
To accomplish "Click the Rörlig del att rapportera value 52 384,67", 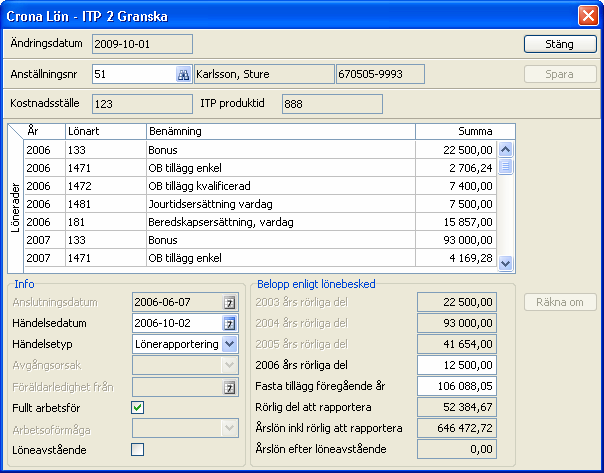I will pyautogui.click(x=457, y=407).
